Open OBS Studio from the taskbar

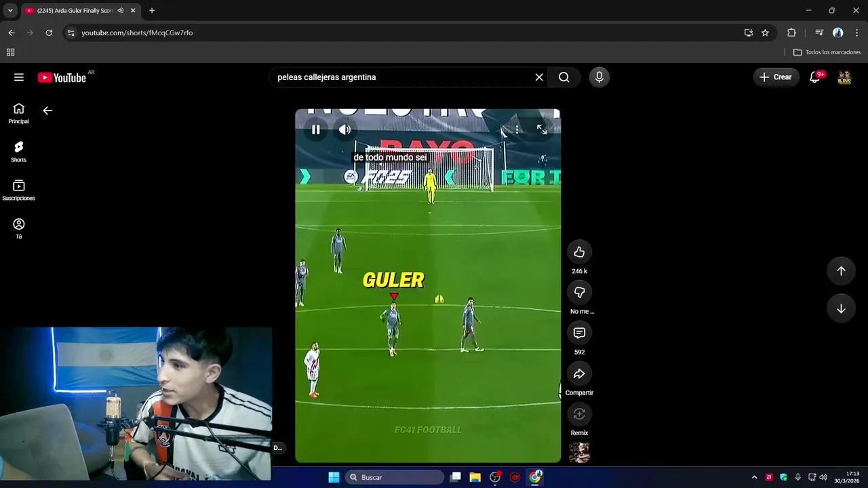(495, 477)
